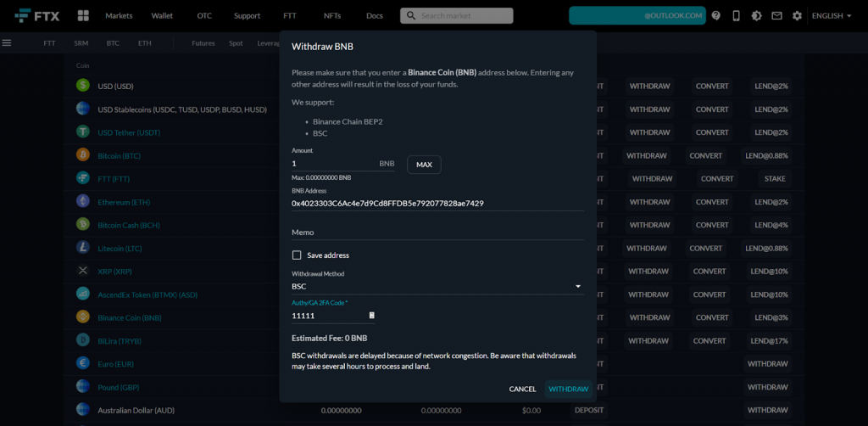The image size is (868, 426).
Task: Click the MAX amount button
Action: click(424, 165)
